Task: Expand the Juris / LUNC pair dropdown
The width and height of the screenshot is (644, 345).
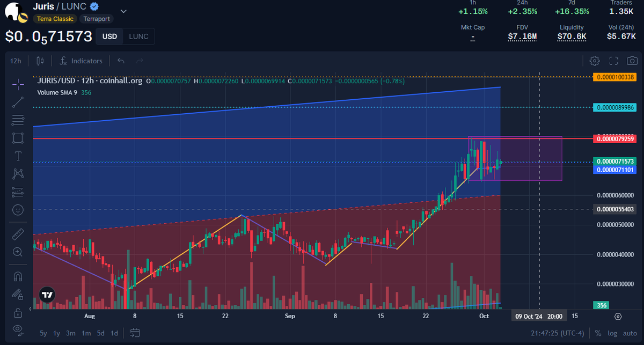Action: click(124, 11)
